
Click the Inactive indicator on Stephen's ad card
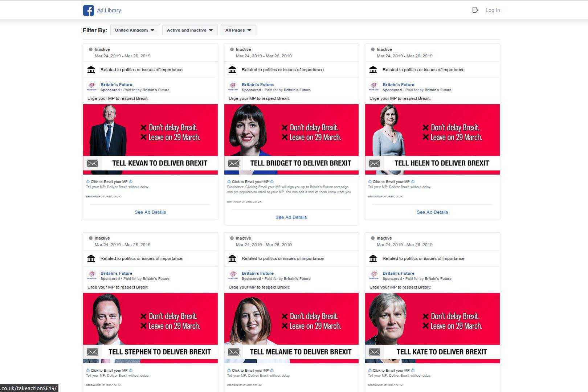coord(90,238)
